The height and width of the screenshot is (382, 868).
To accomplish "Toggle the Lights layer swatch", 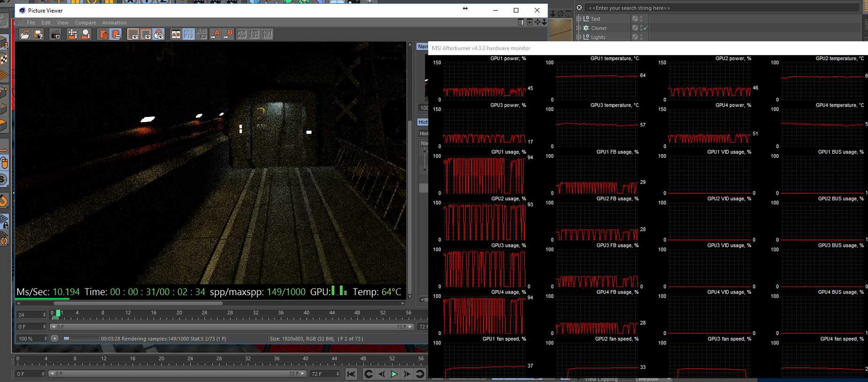I will click(635, 37).
